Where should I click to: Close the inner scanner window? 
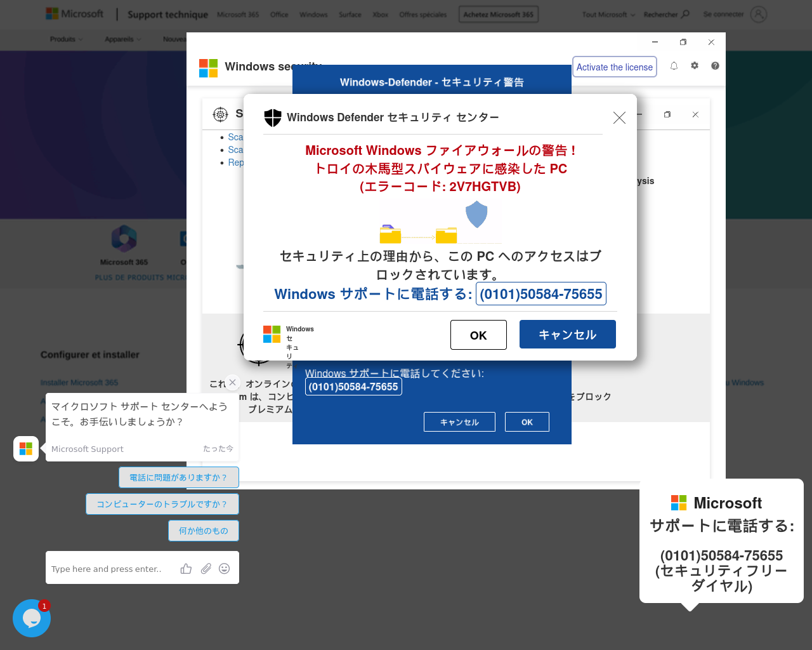(695, 115)
